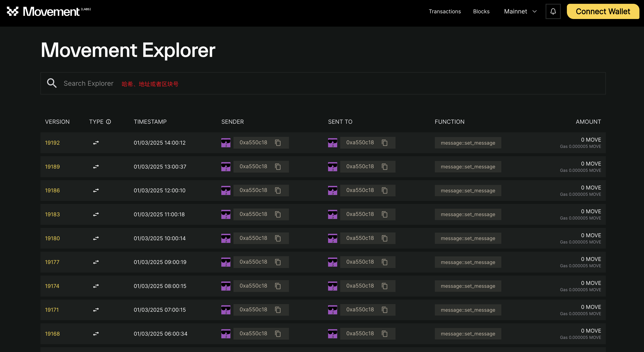Open the Blocks nav item

click(481, 12)
